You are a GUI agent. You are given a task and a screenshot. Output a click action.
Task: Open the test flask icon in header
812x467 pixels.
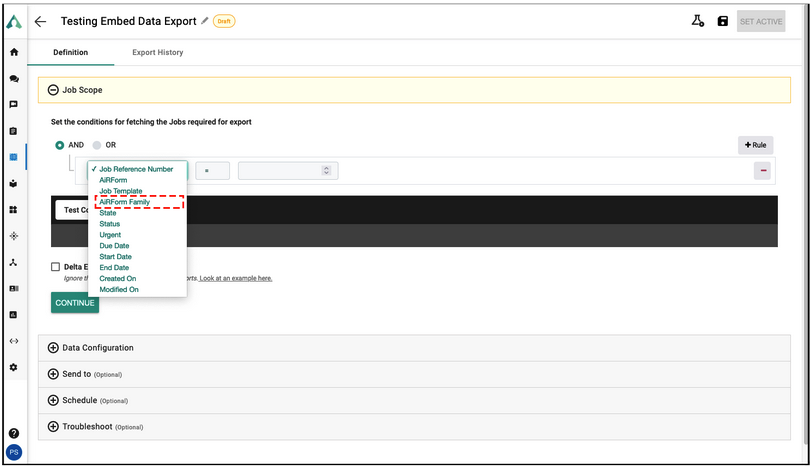(698, 21)
